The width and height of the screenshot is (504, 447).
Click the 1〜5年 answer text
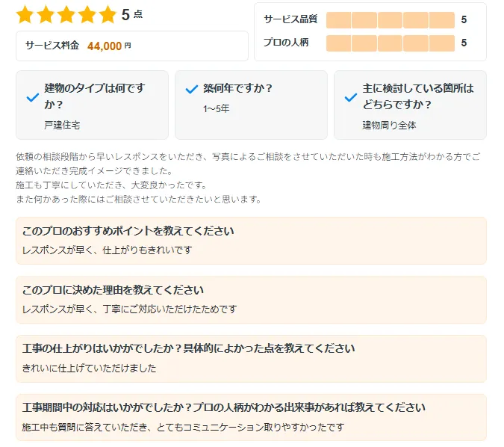coord(217,109)
